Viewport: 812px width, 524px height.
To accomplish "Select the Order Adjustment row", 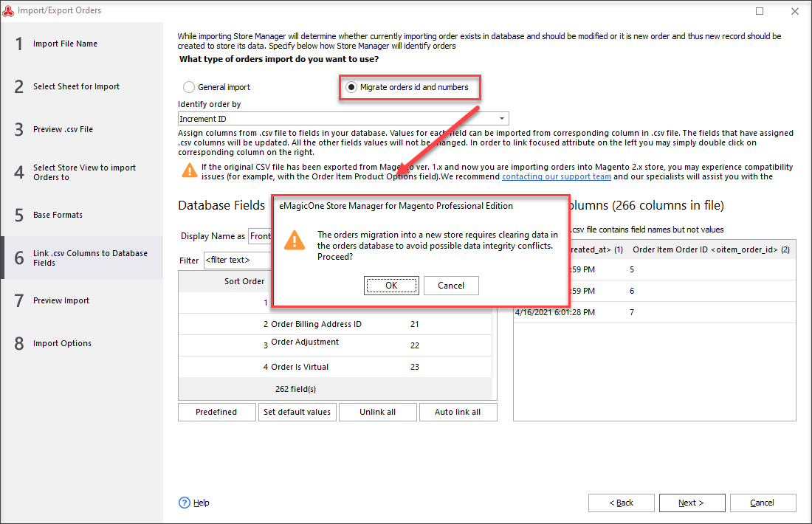I will tap(335, 345).
